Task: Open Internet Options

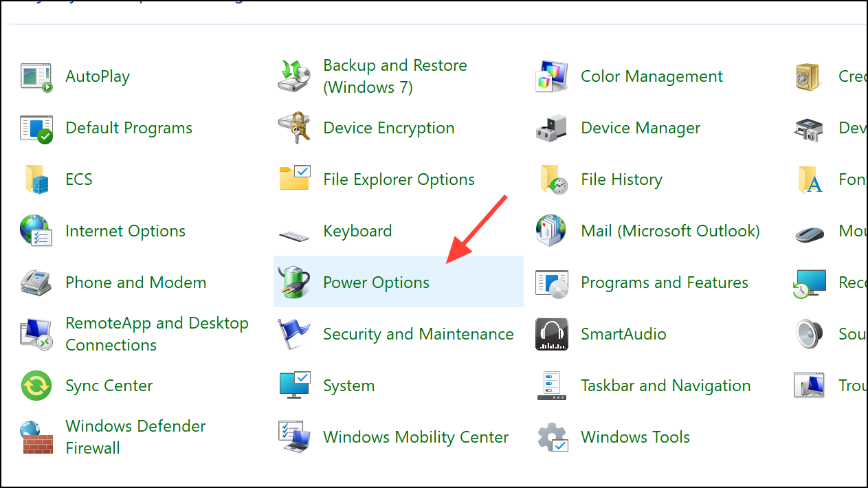Action: (x=125, y=230)
